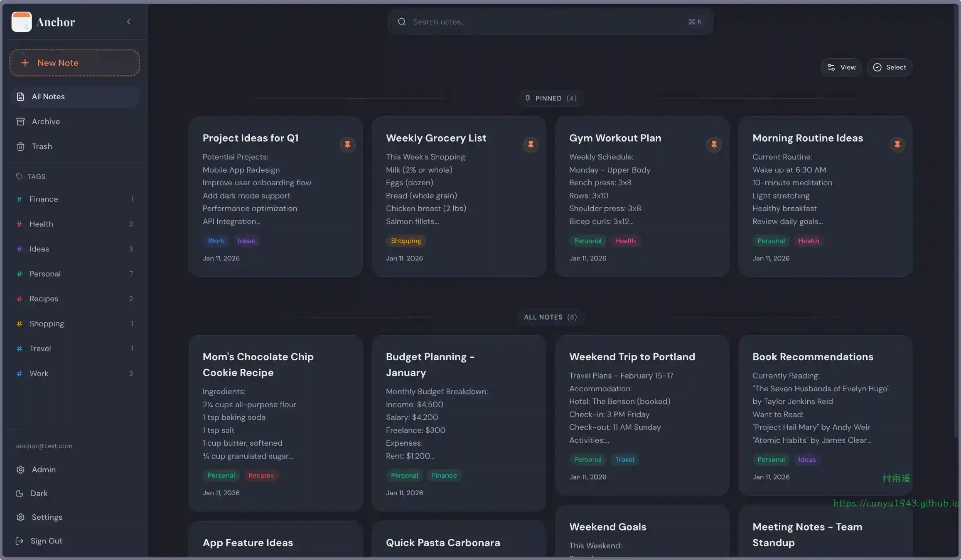Screen dimensions: 961x560
Task: Click the Admin gear icon
Action: [x=20, y=469]
